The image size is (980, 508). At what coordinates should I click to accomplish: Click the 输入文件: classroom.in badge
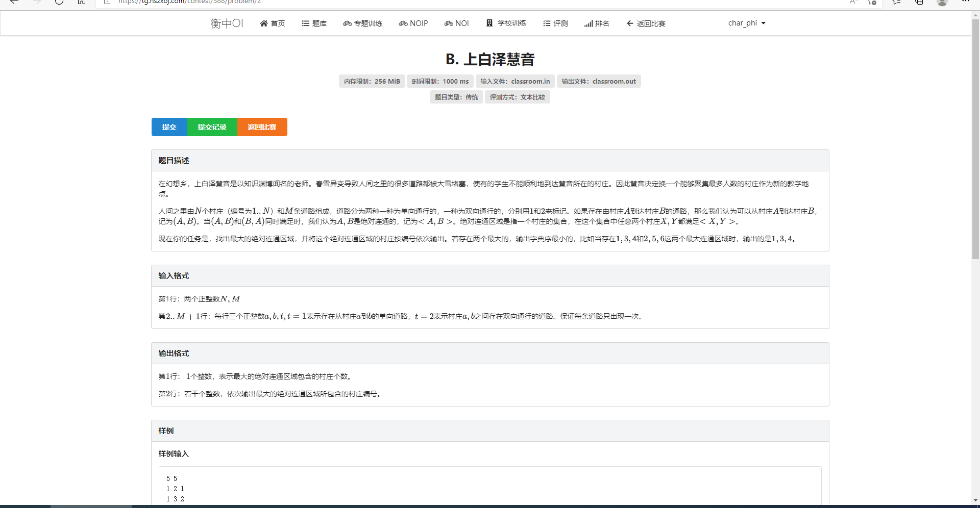(515, 81)
